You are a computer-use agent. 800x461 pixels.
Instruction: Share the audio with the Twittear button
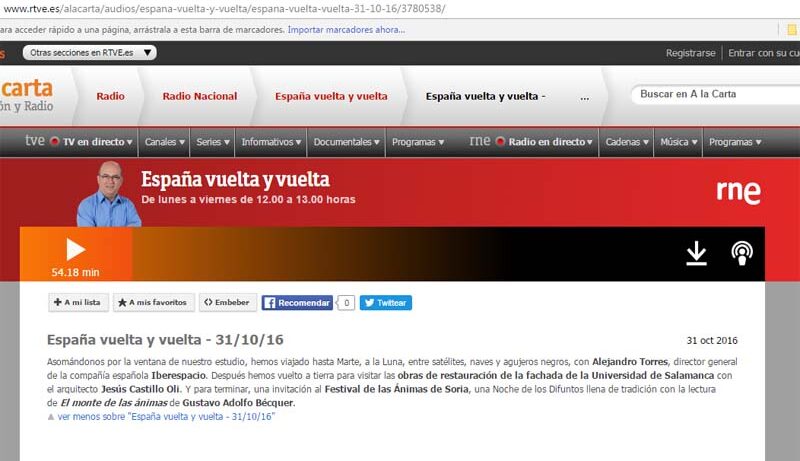click(x=386, y=303)
